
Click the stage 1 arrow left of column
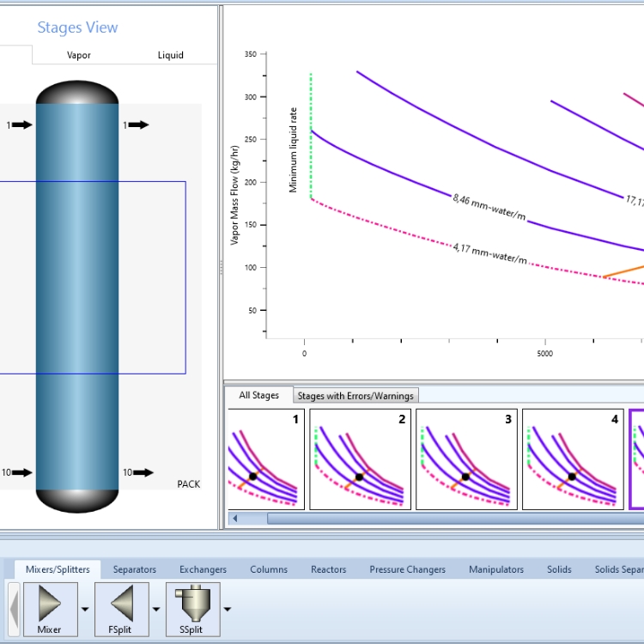tap(23, 125)
